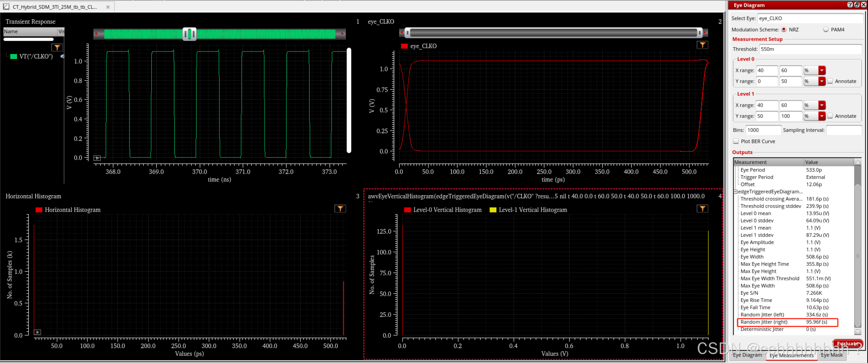Select Random Jitter (right) row
The image size is (868, 363).
[794, 322]
